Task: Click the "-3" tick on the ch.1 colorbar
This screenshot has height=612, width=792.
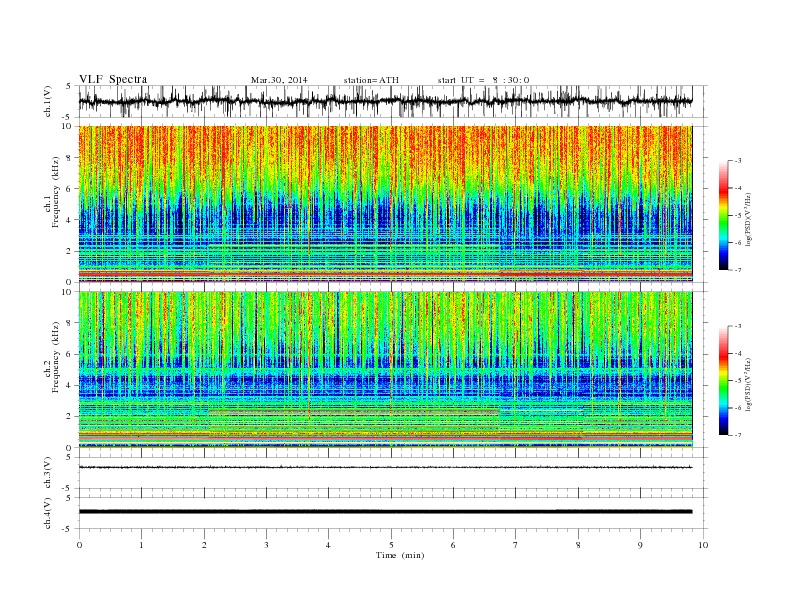Action: click(737, 161)
